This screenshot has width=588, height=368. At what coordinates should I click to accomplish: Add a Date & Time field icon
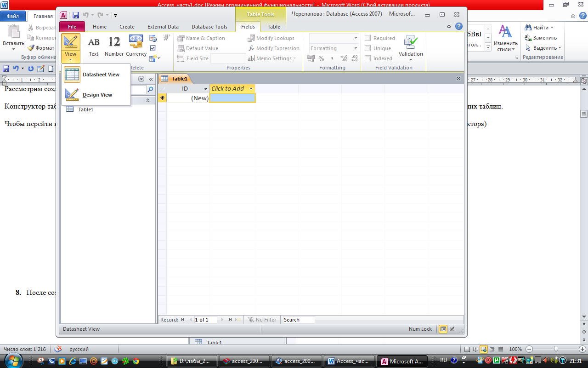click(x=153, y=38)
